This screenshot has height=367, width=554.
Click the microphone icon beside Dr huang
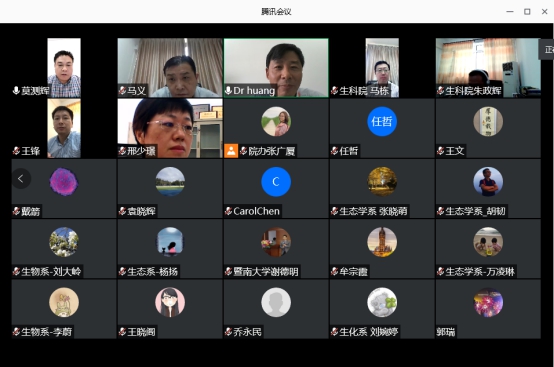coord(228,91)
